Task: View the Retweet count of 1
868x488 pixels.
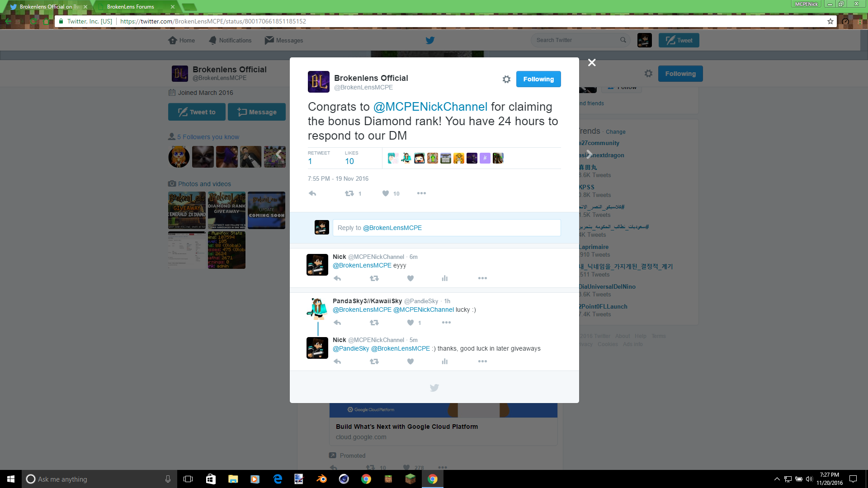Action: 319,158
